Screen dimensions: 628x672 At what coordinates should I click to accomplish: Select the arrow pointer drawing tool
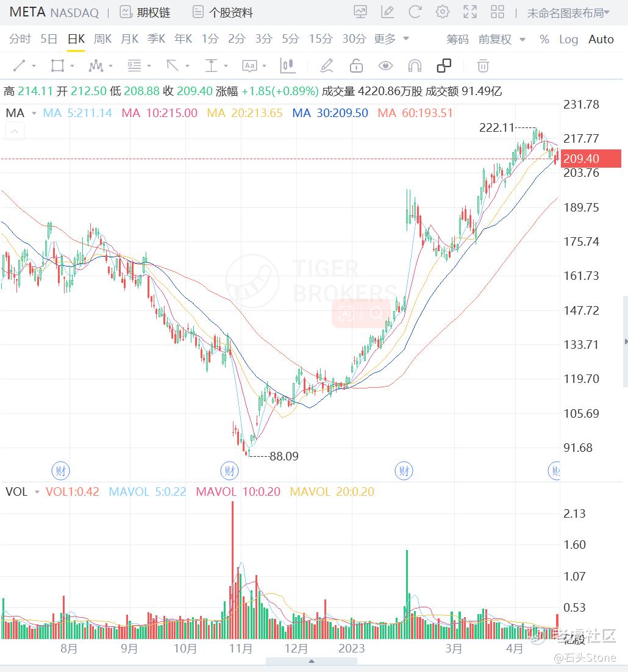tap(173, 66)
